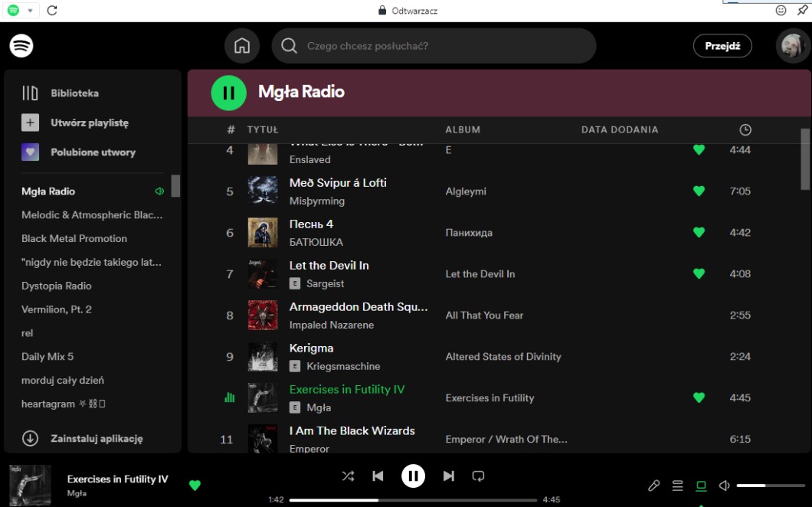Toggle shuffle playback
Screen dimensions: 812x507
pyautogui.click(x=348, y=476)
